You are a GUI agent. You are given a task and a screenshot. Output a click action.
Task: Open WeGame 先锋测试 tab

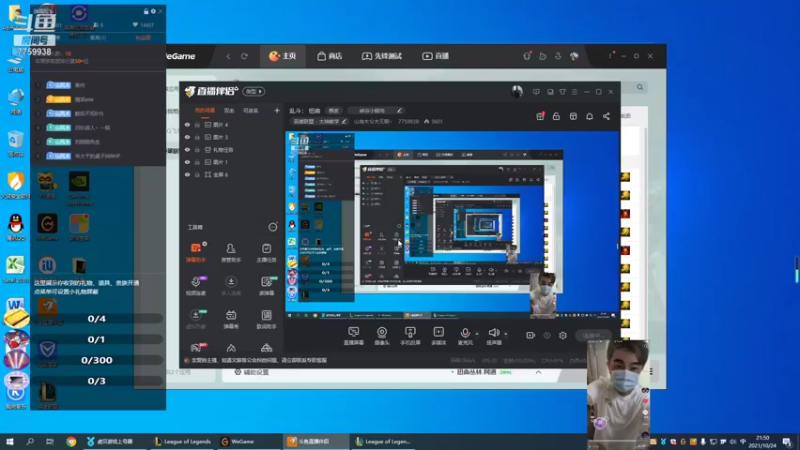[x=382, y=56]
